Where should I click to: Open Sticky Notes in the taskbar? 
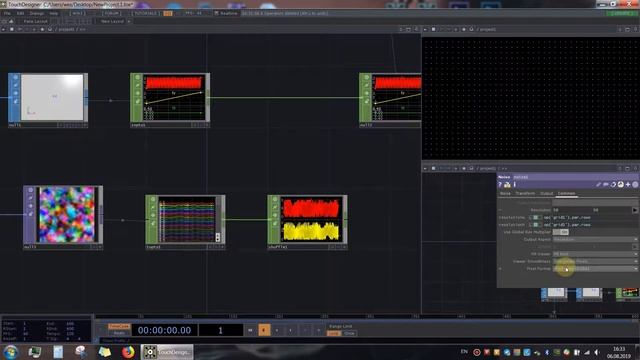[x=104, y=352]
